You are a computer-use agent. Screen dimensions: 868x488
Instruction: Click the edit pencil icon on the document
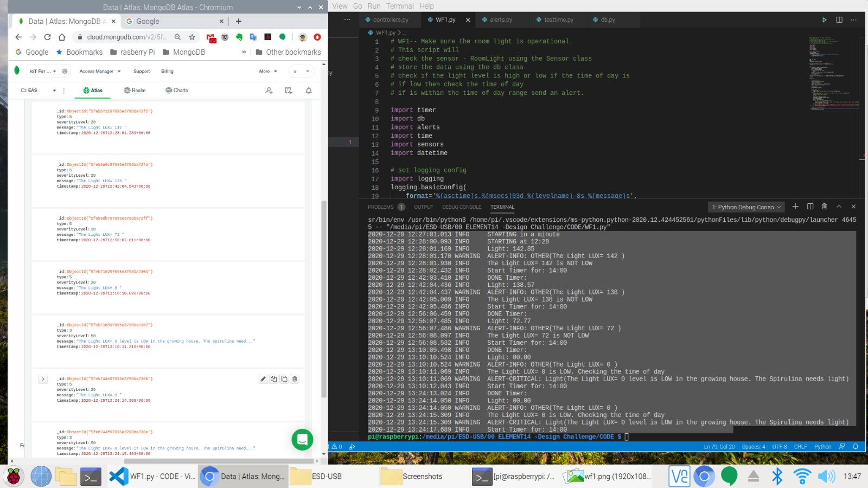[x=263, y=379]
